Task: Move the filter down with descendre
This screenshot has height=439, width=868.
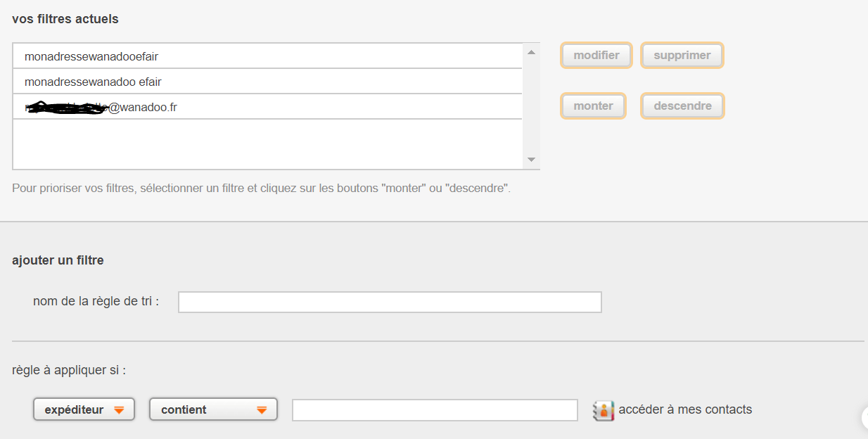Action: click(682, 106)
